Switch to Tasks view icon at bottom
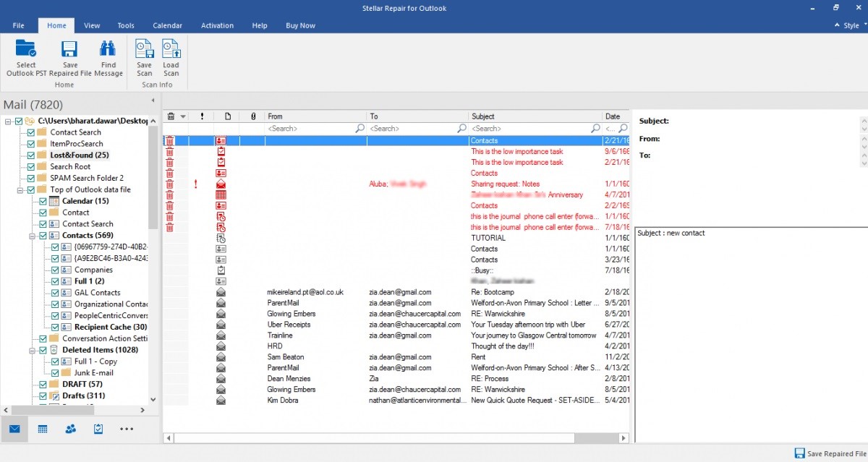Screen dimensions: 868x462 [98, 429]
